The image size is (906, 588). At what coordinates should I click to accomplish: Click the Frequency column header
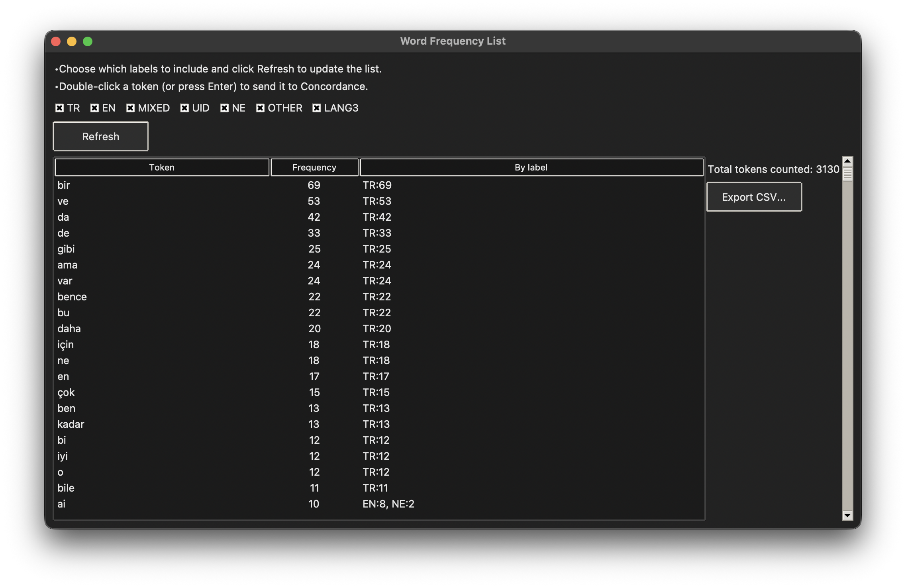(314, 167)
